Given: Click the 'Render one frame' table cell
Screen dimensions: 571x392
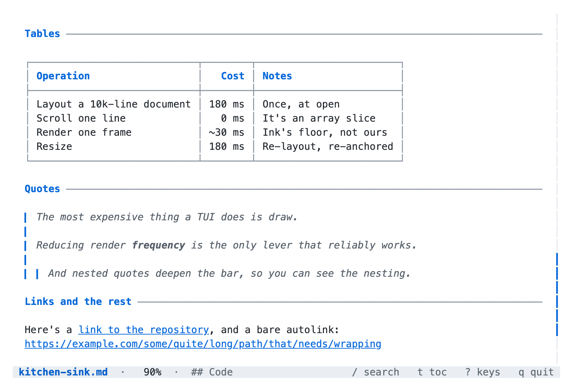Looking at the screenshot, I should click(84, 133).
